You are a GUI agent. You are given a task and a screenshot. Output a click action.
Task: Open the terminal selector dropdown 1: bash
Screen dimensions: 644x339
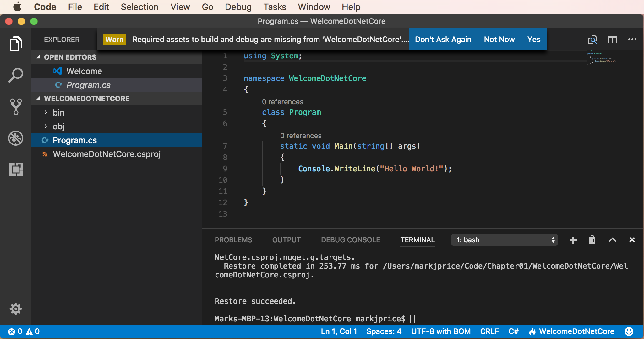(504, 240)
